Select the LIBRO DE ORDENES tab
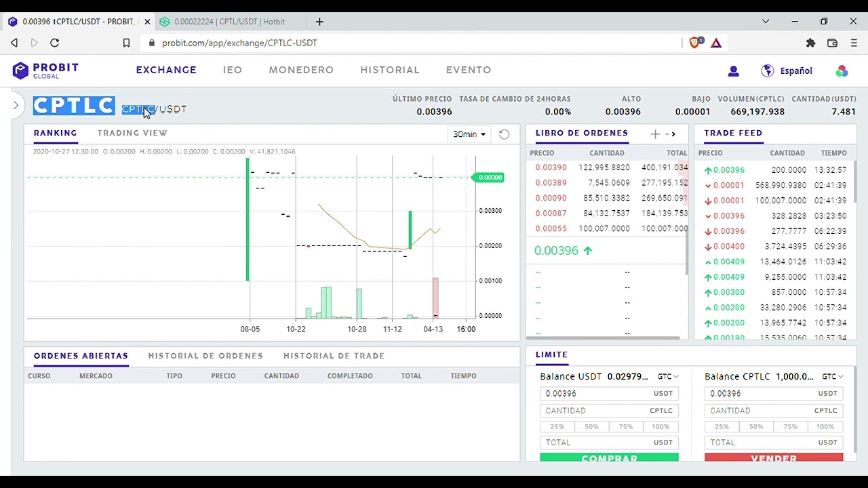Viewport: 868px width, 488px height. click(x=582, y=133)
